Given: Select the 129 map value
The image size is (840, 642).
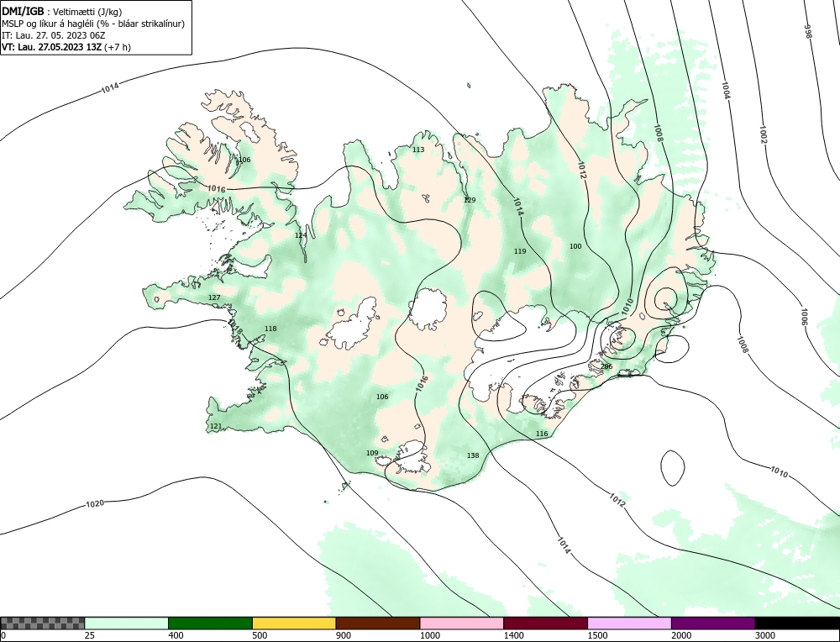Looking at the screenshot, I should pos(470,200).
